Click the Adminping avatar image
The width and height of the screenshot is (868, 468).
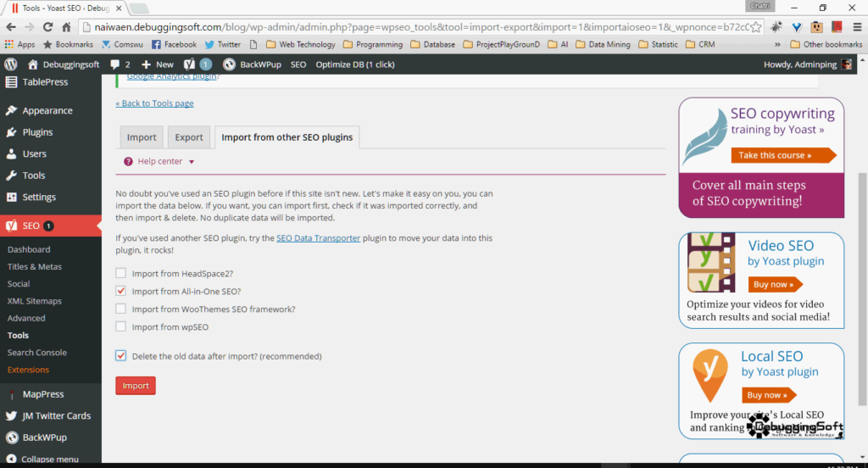tap(847, 64)
